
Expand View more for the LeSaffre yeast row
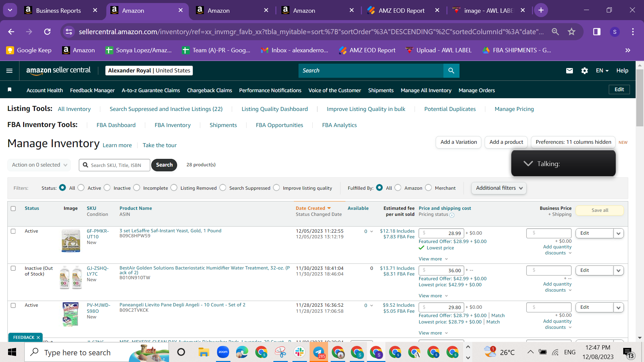(x=433, y=259)
